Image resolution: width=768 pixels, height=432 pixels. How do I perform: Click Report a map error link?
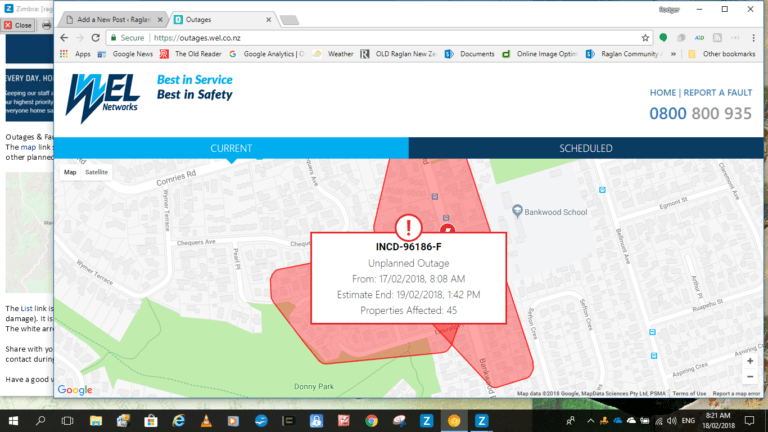point(736,393)
